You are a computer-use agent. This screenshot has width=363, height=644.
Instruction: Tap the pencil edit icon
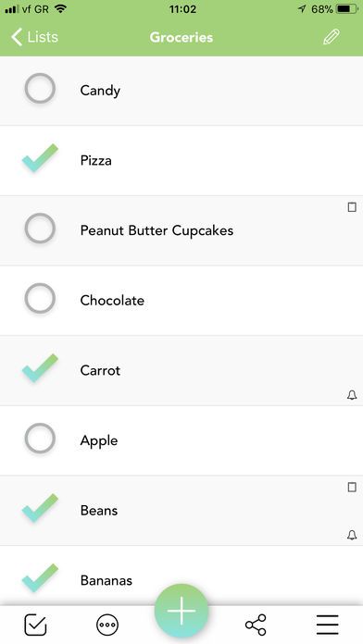pos(332,37)
